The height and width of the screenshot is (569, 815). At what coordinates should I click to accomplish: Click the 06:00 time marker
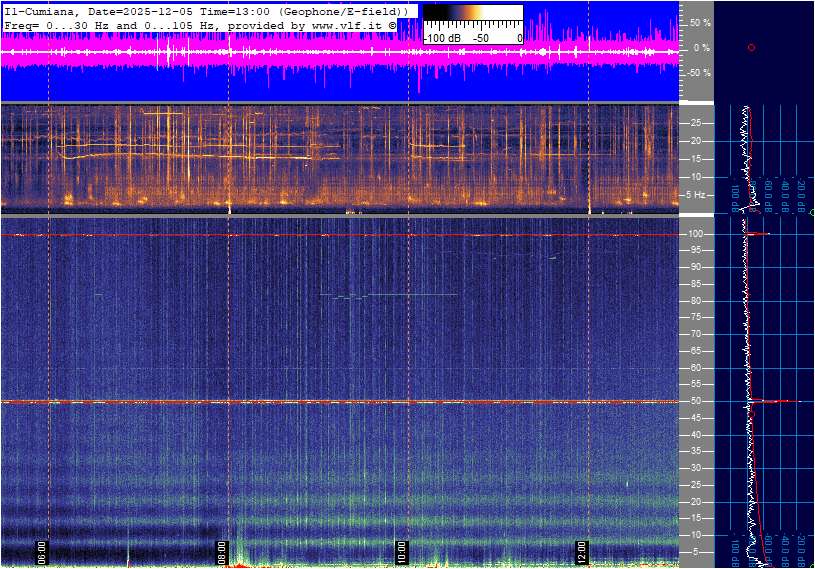coord(42,552)
